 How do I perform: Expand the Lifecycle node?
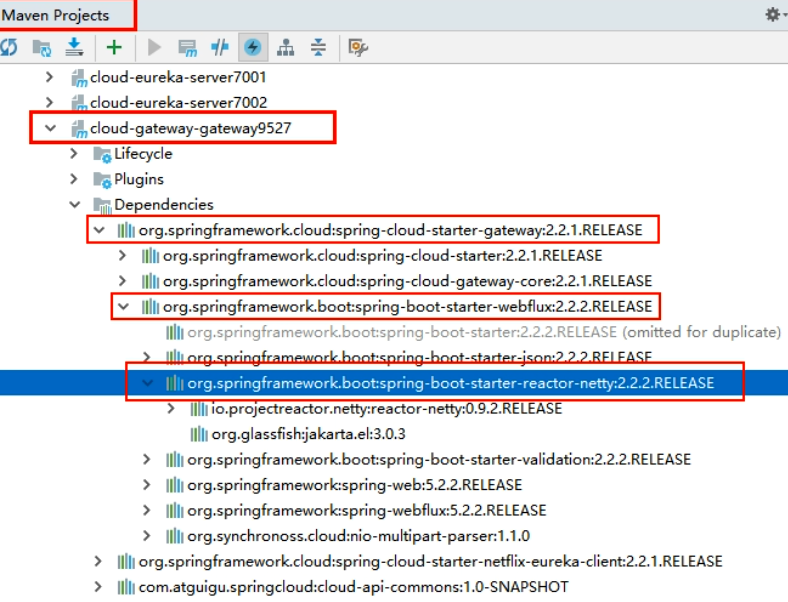74,153
